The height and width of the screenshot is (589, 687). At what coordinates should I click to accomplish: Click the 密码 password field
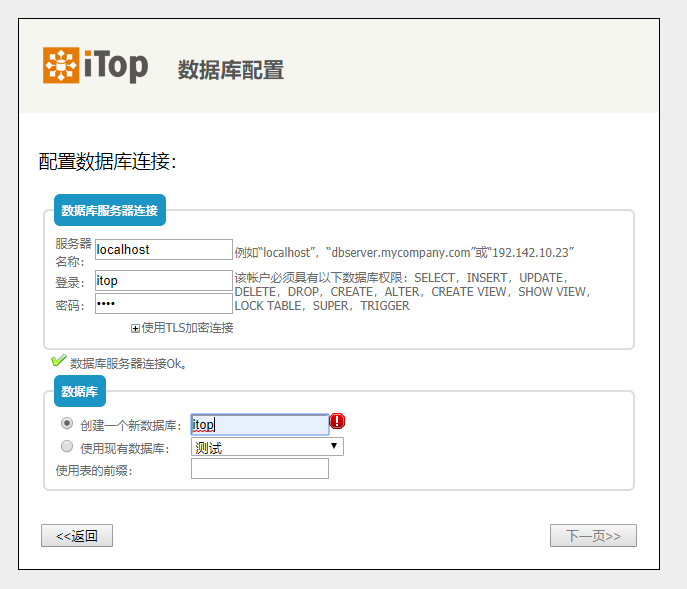point(164,303)
